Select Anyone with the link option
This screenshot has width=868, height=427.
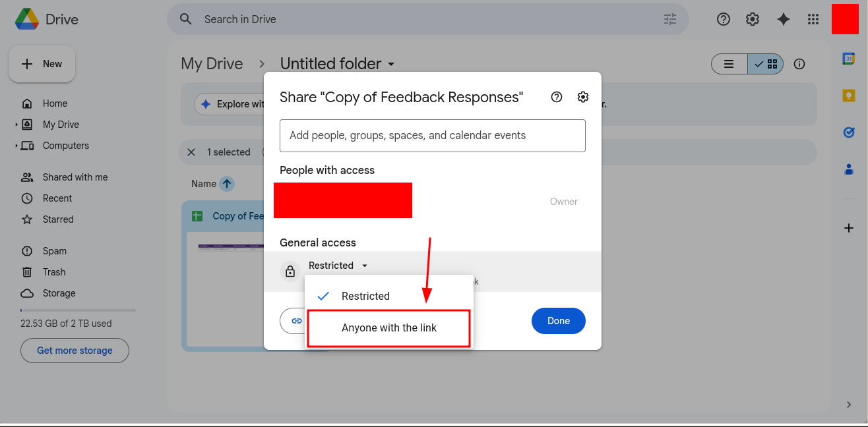tap(388, 327)
